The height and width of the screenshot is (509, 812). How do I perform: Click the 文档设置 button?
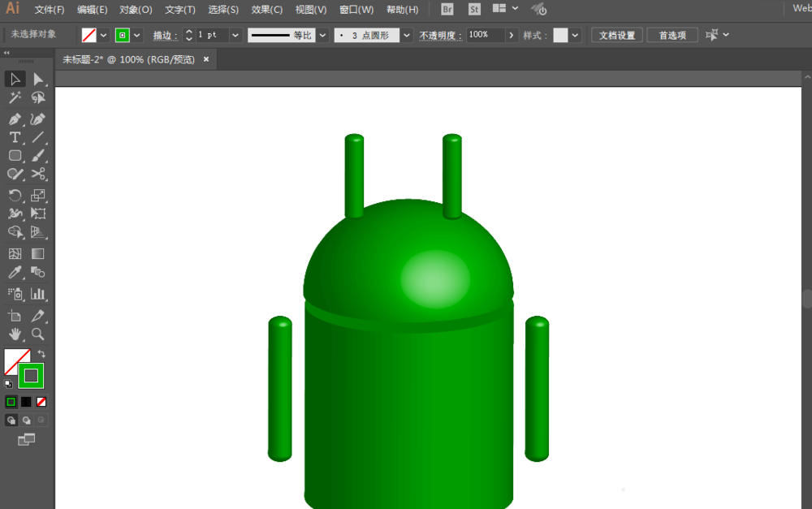(617, 35)
